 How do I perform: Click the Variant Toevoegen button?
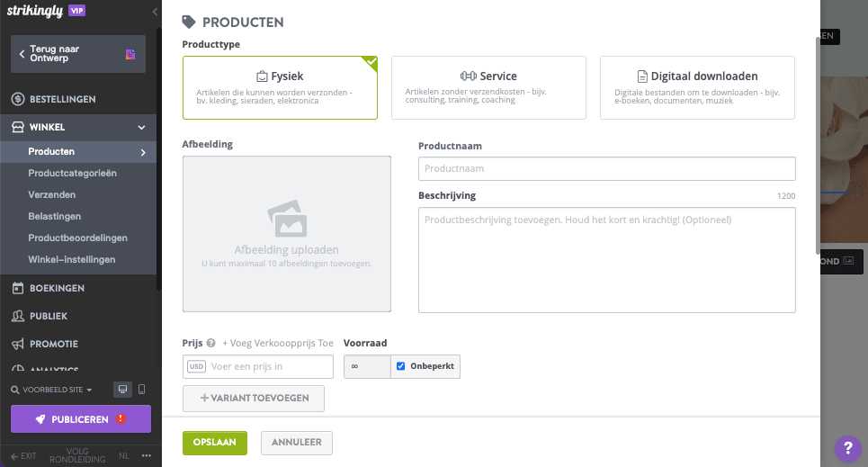[254, 398]
